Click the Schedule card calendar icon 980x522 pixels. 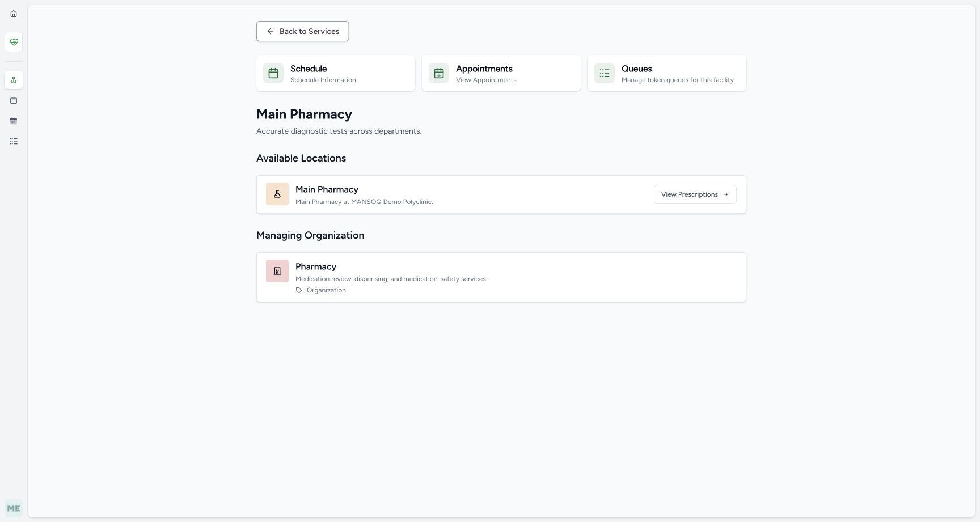tap(273, 73)
